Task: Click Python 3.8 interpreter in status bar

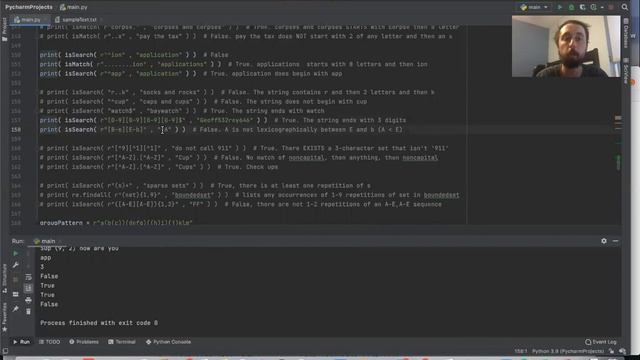Action: [x=568, y=351]
